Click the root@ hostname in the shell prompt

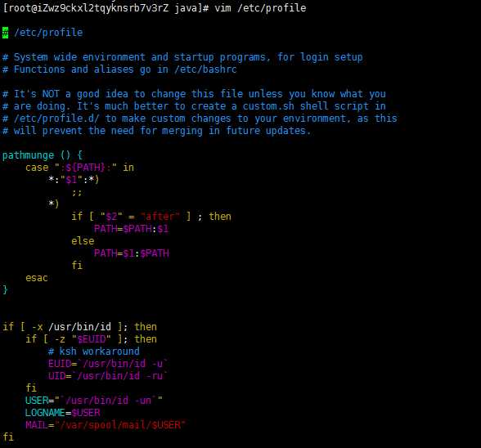(x=87, y=7)
